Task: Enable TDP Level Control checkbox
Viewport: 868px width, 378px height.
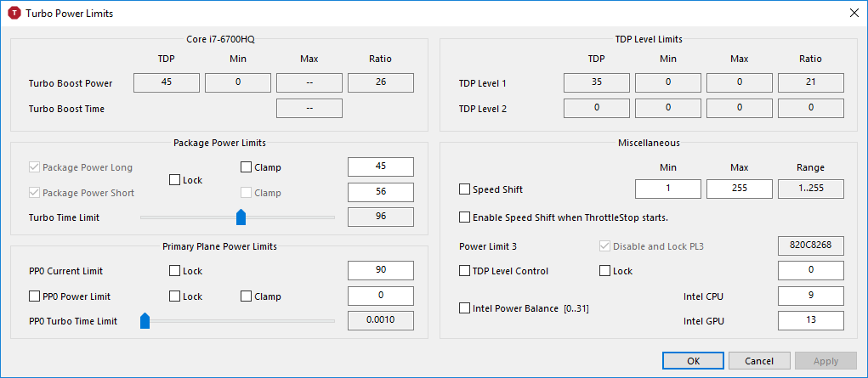Action: point(464,271)
